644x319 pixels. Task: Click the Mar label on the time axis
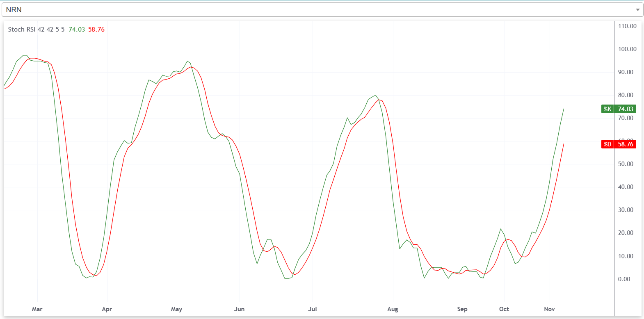click(x=37, y=309)
